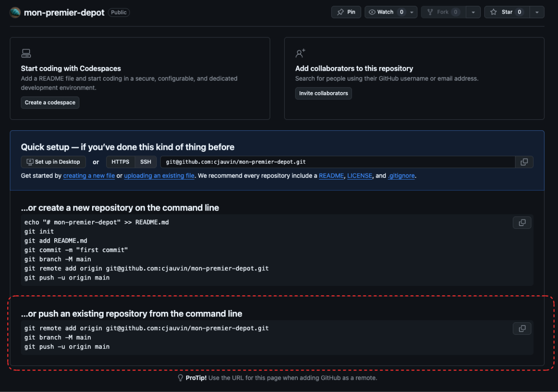Click the Codespaces computer icon
The width and height of the screenshot is (558, 392).
coord(26,53)
